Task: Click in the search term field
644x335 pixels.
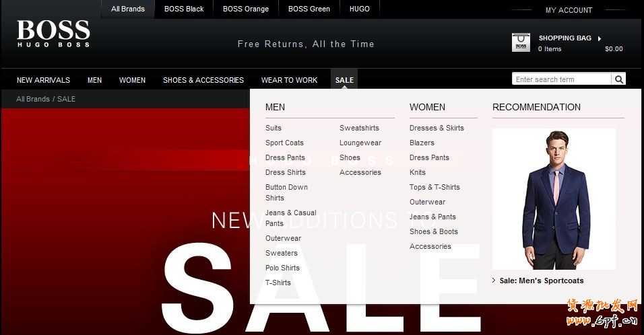Action: pyautogui.click(x=560, y=79)
